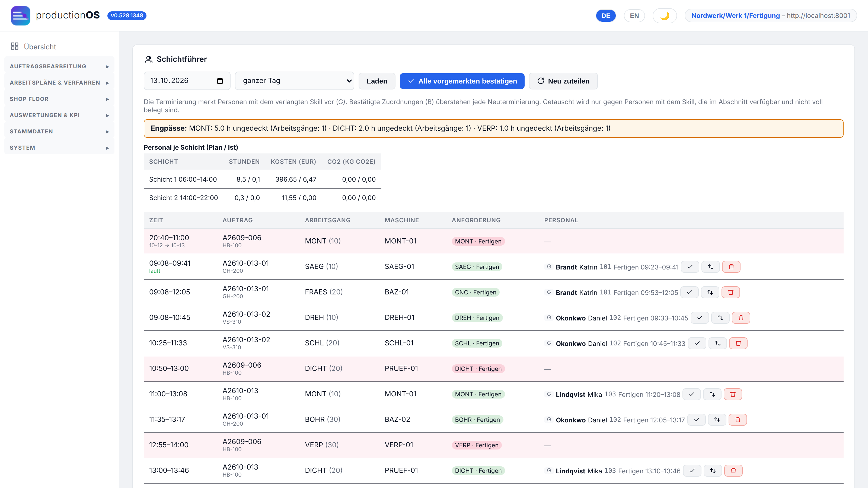
Task: Swap personnel on the DREH (10) row
Action: point(720,317)
